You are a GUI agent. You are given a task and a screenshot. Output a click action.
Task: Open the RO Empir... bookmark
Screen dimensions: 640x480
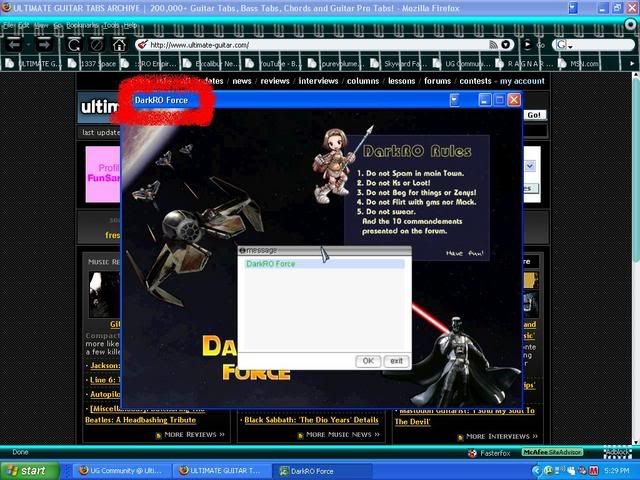tap(149, 64)
